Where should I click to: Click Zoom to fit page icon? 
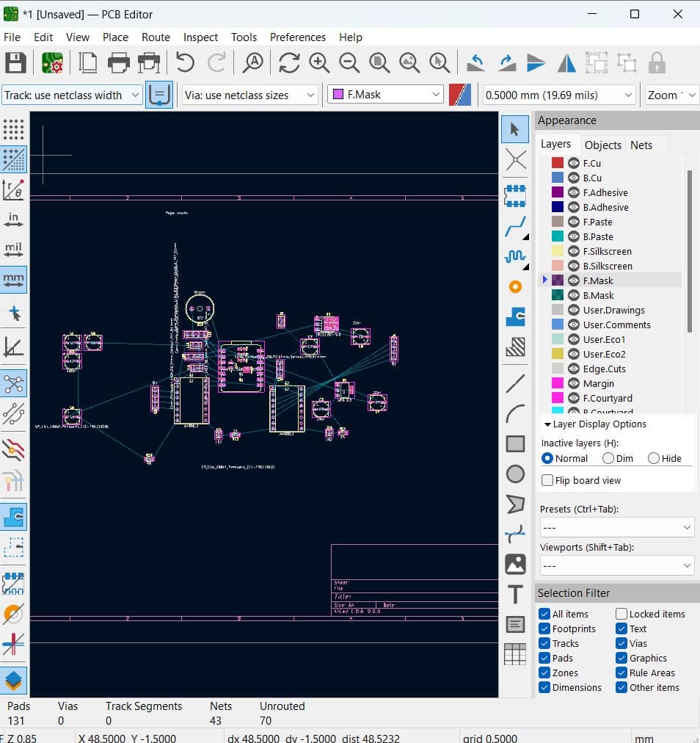379,62
